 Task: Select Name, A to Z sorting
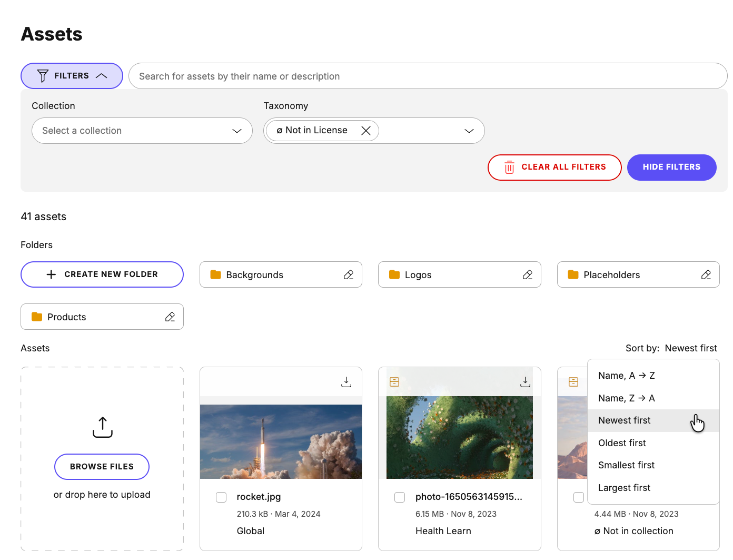coord(626,375)
